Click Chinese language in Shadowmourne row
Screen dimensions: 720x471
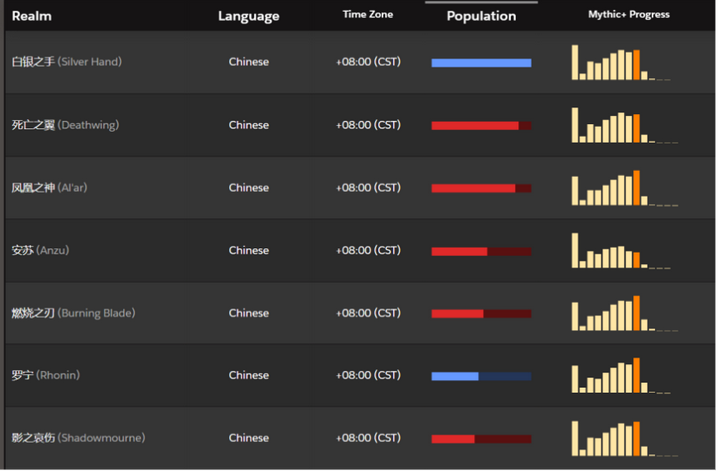tap(249, 438)
